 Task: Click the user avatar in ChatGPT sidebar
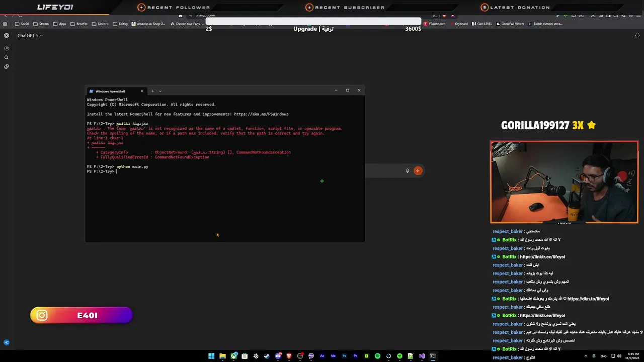[x=7, y=342]
